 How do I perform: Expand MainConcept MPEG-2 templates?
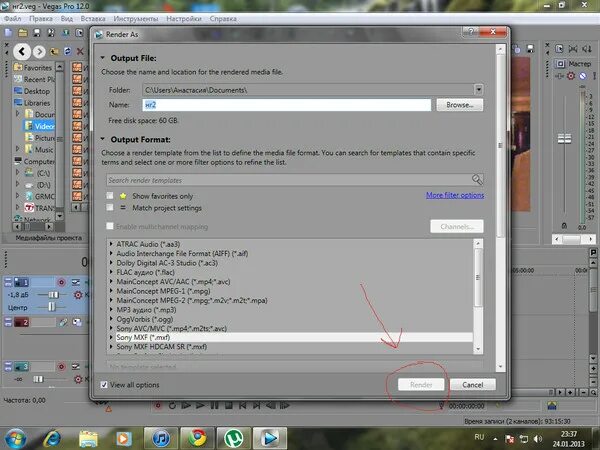click(111, 300)
